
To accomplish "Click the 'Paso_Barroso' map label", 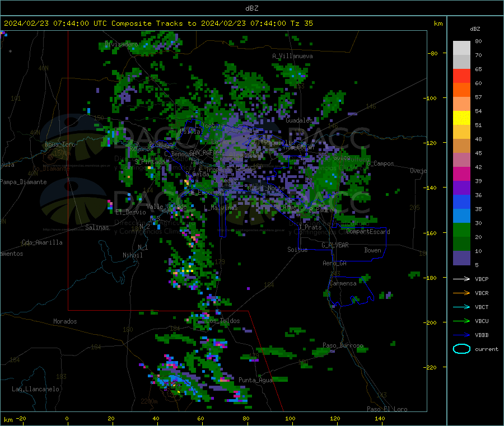I will [343, 346].
